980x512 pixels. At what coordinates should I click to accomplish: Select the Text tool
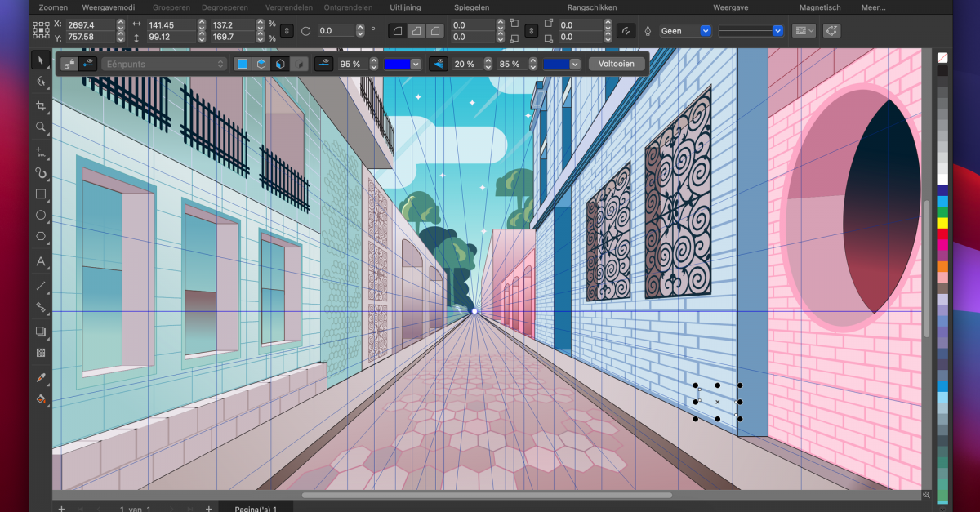[x=41, y=262]
